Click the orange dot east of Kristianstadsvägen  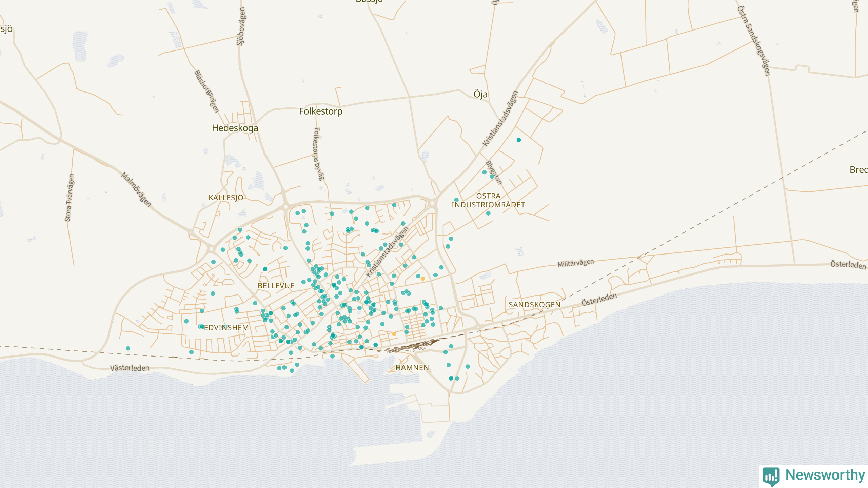[423, 279]
